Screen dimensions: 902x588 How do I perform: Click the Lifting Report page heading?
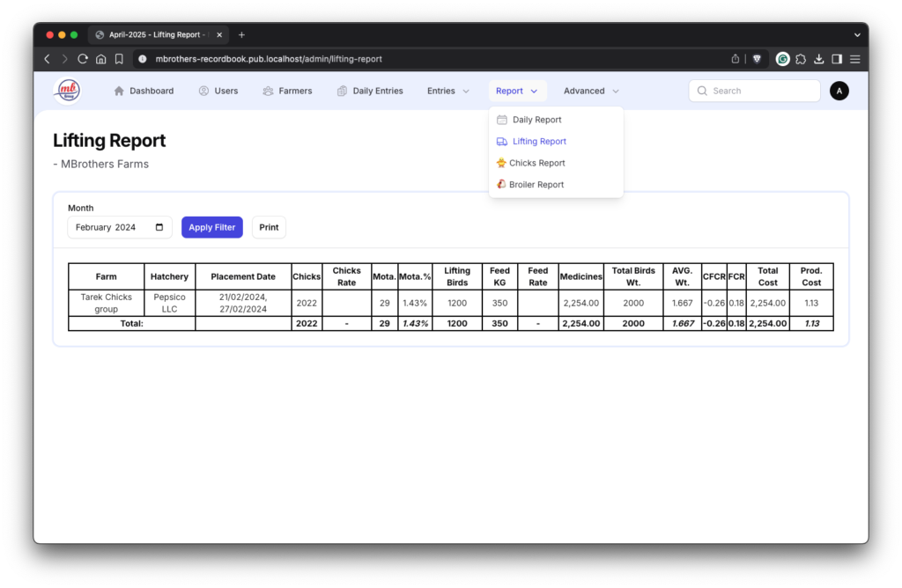pos(109,140)
